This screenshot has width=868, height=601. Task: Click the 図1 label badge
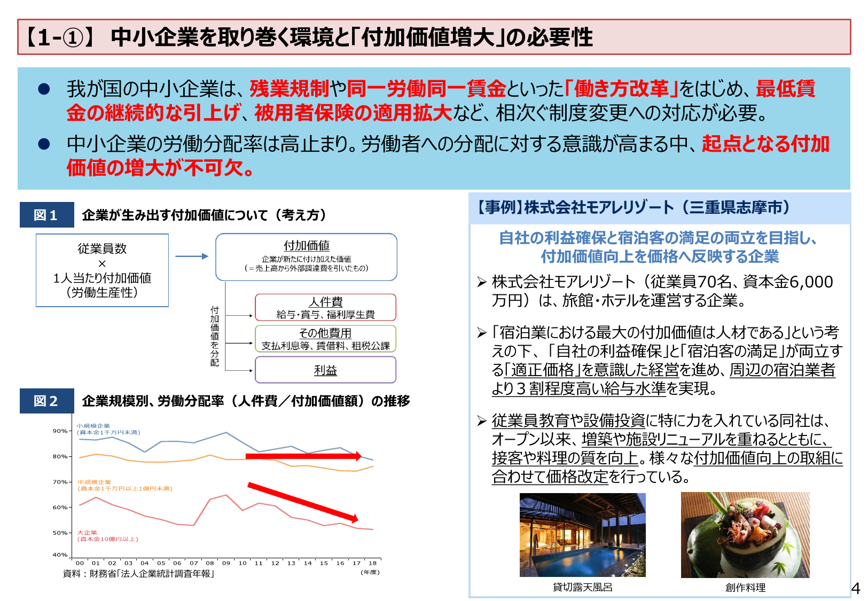(x=47, y=214)
